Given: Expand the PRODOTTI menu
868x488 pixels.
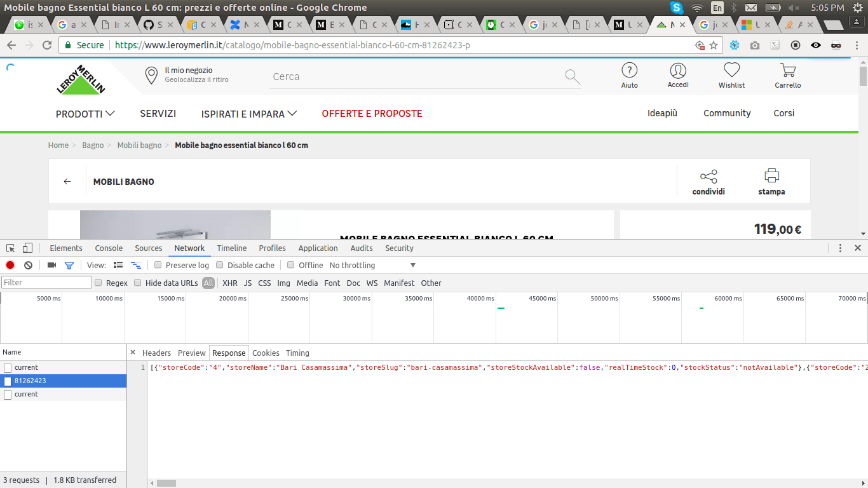Looking at the screenshot, I should [85, 114].
